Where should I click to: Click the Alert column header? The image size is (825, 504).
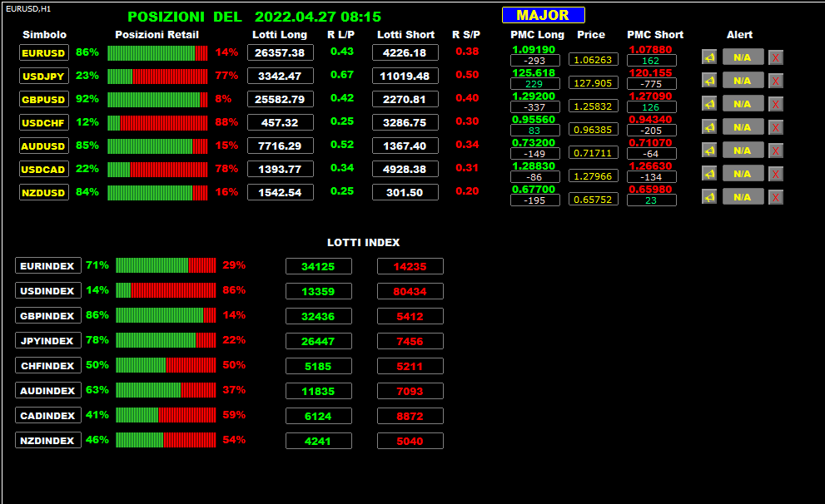point(740,35)
